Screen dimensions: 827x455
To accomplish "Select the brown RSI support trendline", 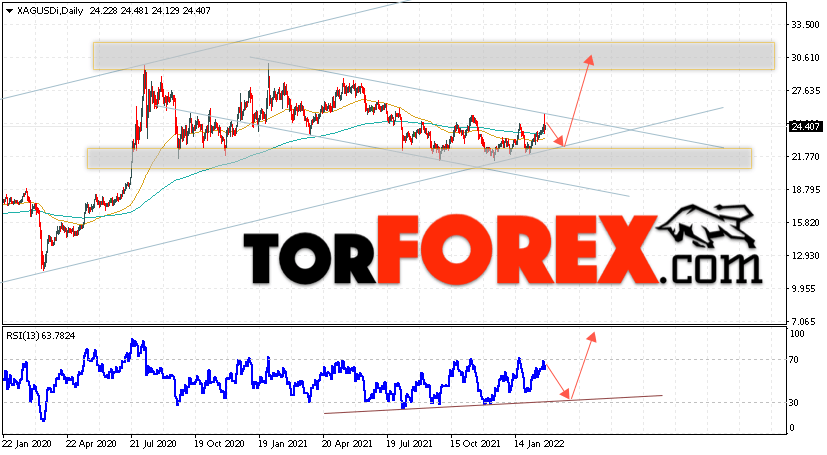I will pyautogui.click(x=493, y=404).
